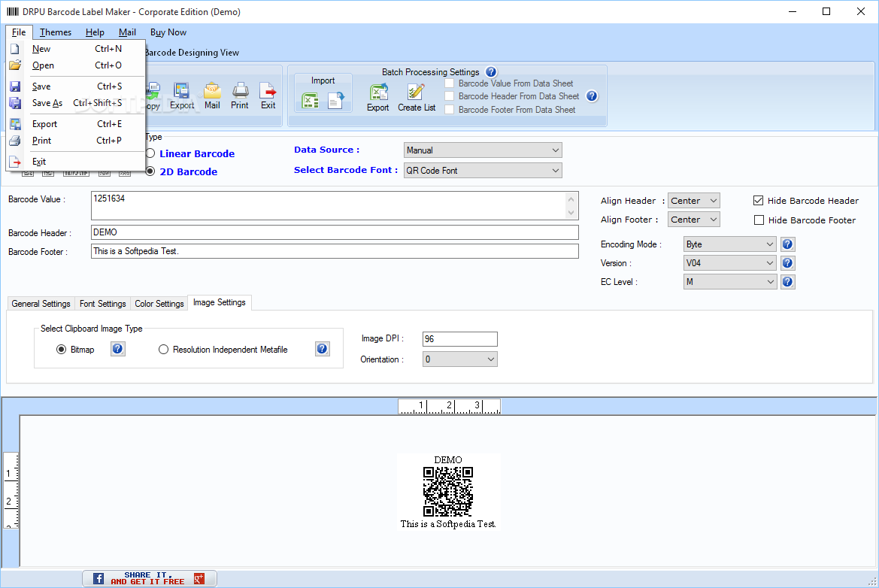
Task: Open the Encoding Mode dropdown
Action: [730, 244]
